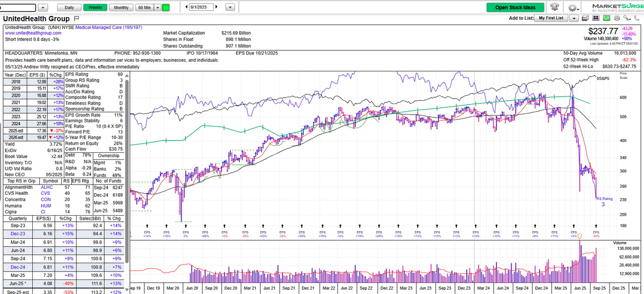Click the Off 52-Week High -62.3% value
Screen dimensions: 644x294
pos(628,60)
